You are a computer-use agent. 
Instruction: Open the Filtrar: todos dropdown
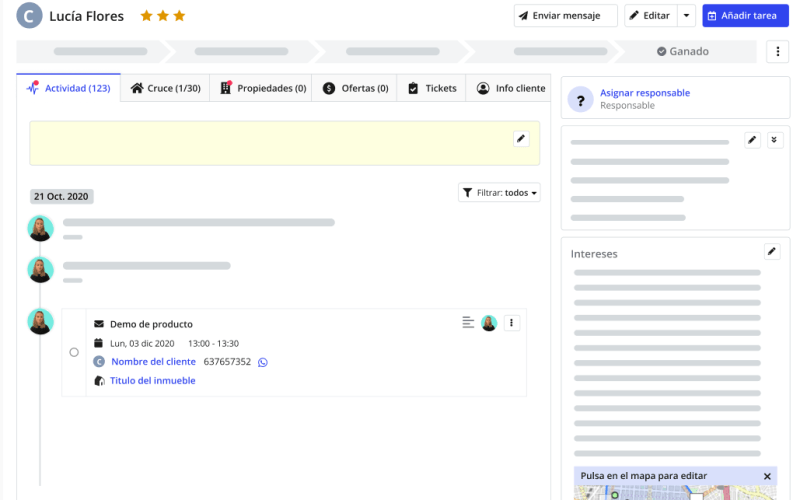coord(499,193)
